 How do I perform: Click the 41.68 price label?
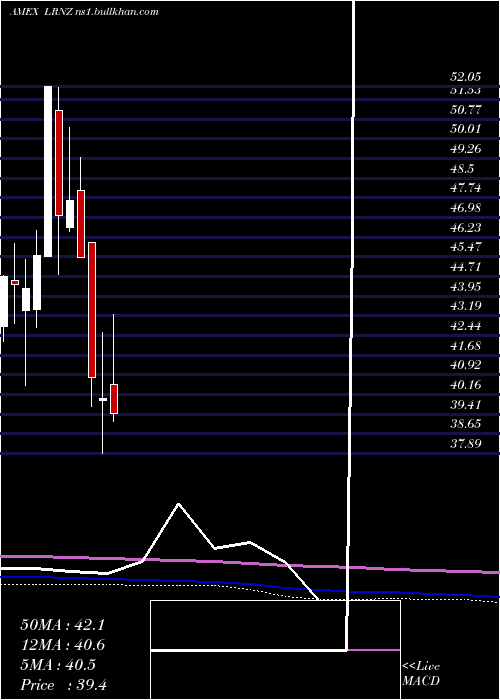[466, 346]
